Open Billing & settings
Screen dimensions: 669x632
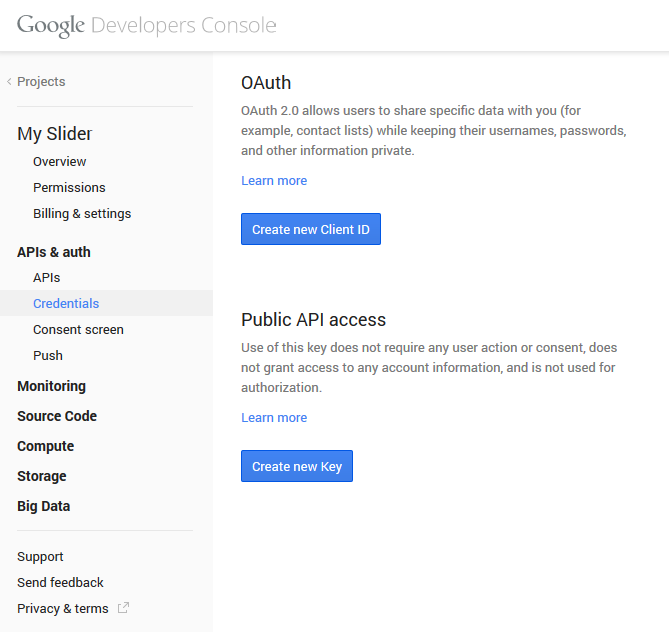point(82,214)
